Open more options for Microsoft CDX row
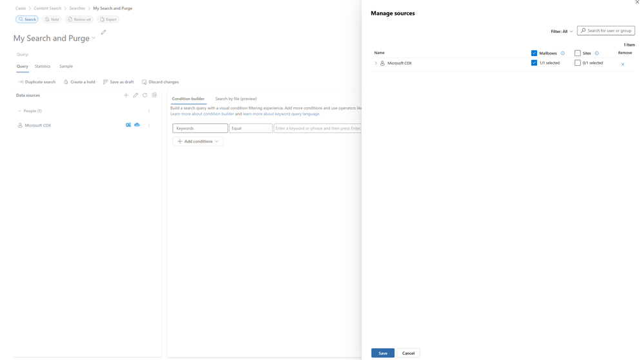The height and width of the screenshot is (360, 644). (149, 125)
